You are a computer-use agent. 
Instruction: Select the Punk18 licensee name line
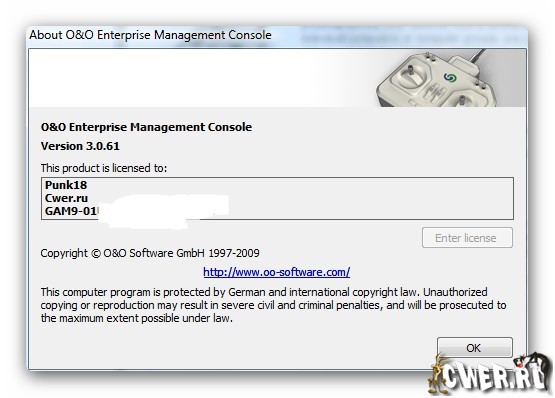(66, 185)
